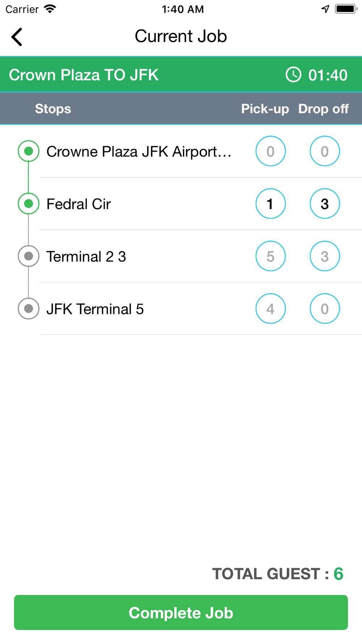Select Crowne Plaza JFK Airport stop indicator
The height and width of the screenshot is (644, 362).
click(29, 151)
